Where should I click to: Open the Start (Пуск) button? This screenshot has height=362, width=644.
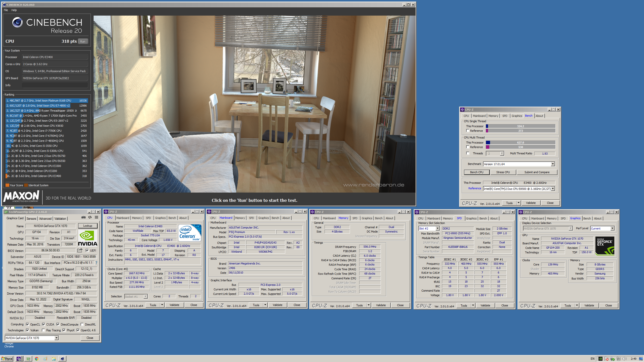click(x=7, y=359)
